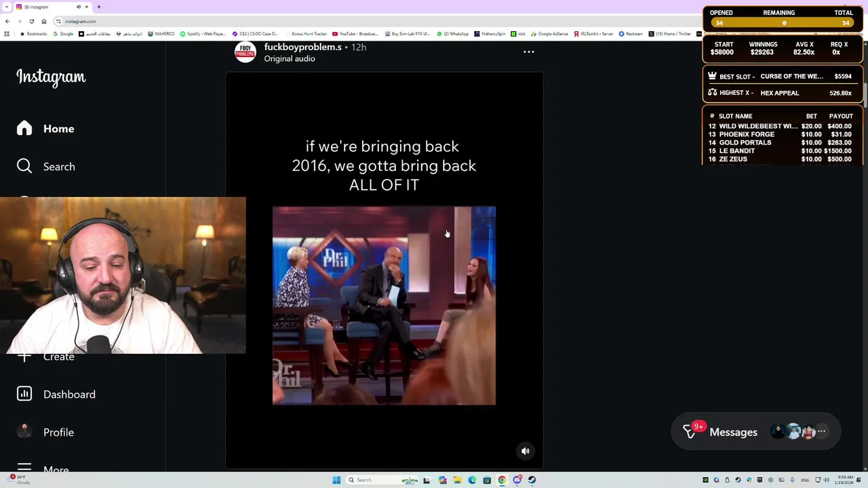The width and height of the screenshot is (868, 488).
Task: Open the Buy Sim-Lab P1X bookmark
Action: pos(408,34)
